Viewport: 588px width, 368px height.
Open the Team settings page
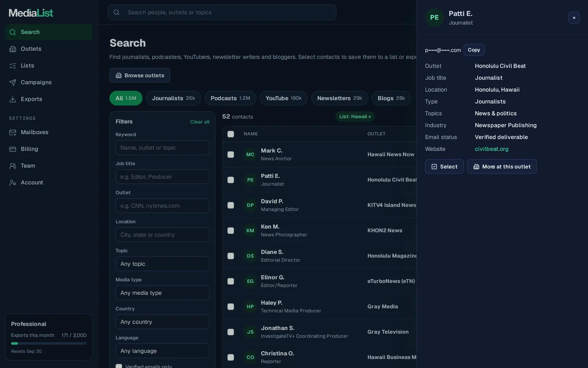(49, 166)
